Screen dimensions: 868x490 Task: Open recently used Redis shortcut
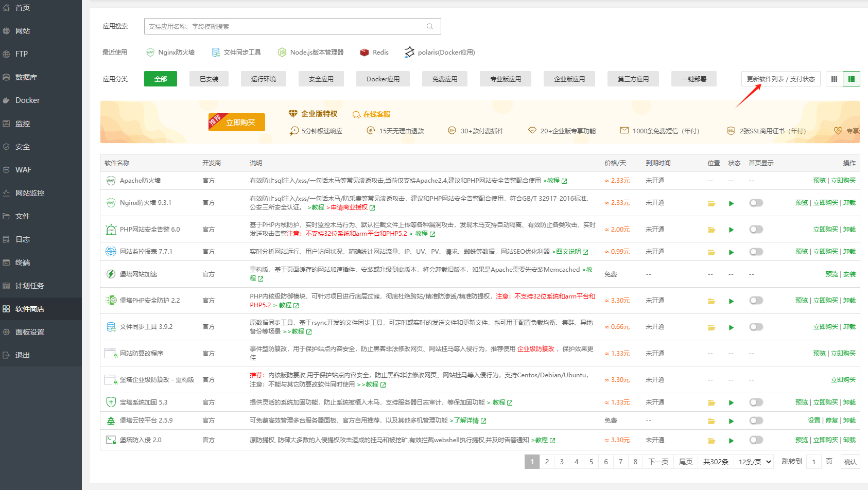[374, 52]
